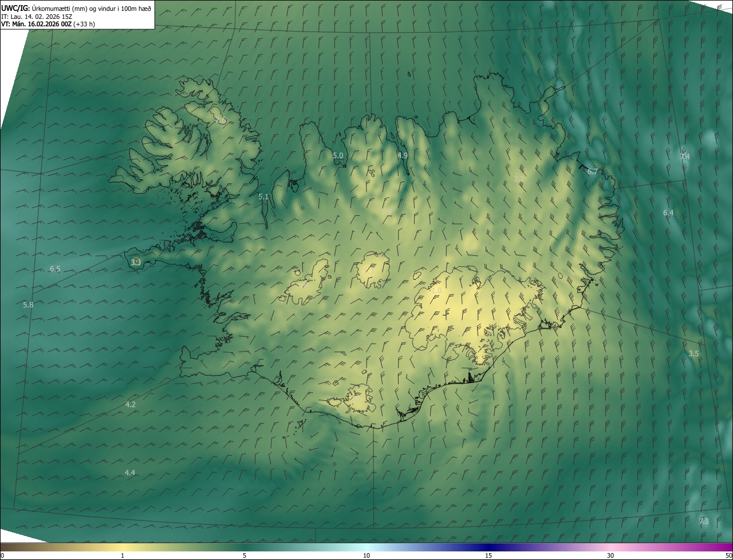Screen dimensions: 733x560
Task: Point at the 4.4 value label over the sea
Action: (x=130, y=472)
